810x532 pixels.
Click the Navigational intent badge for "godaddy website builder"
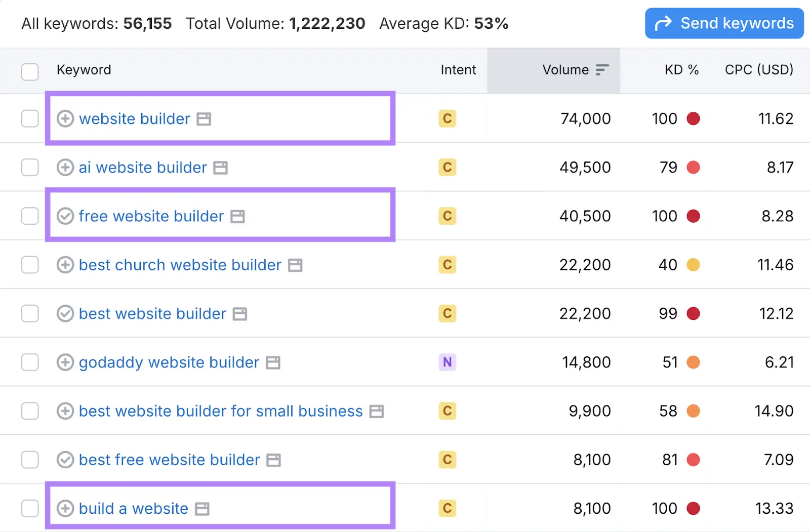(x=447, y=362)
